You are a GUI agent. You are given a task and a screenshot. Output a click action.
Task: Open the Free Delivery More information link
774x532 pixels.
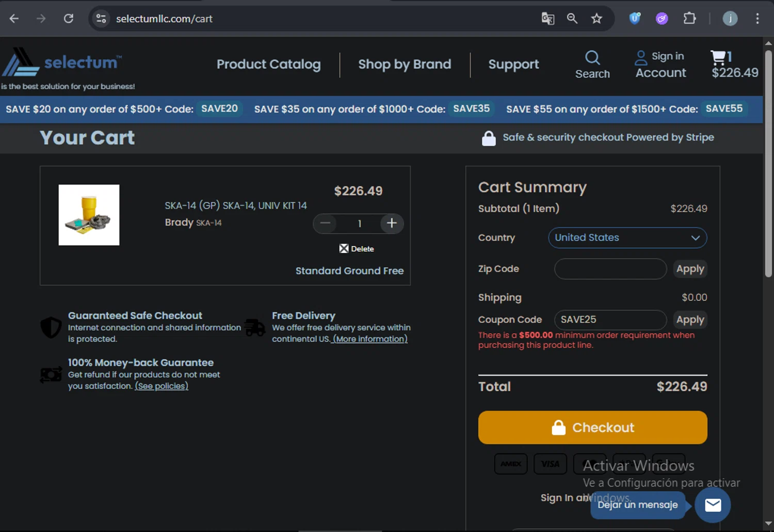(x=370, y=339)
